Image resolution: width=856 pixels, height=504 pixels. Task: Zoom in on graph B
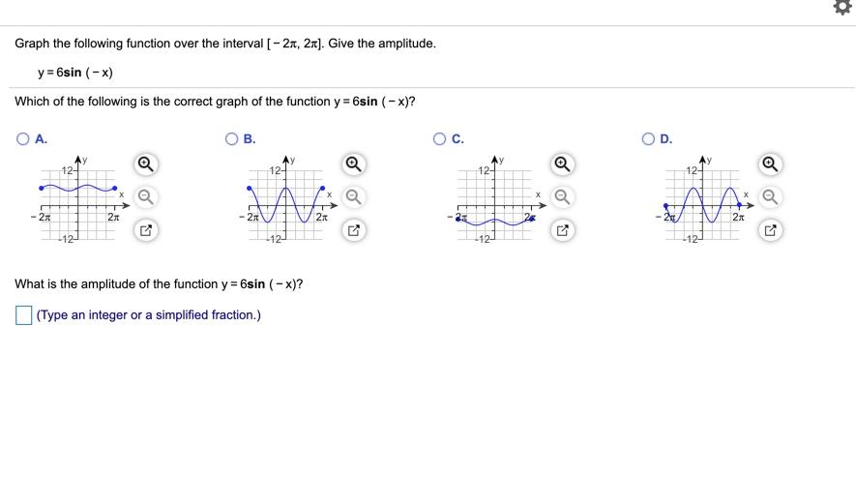[353, 164]
